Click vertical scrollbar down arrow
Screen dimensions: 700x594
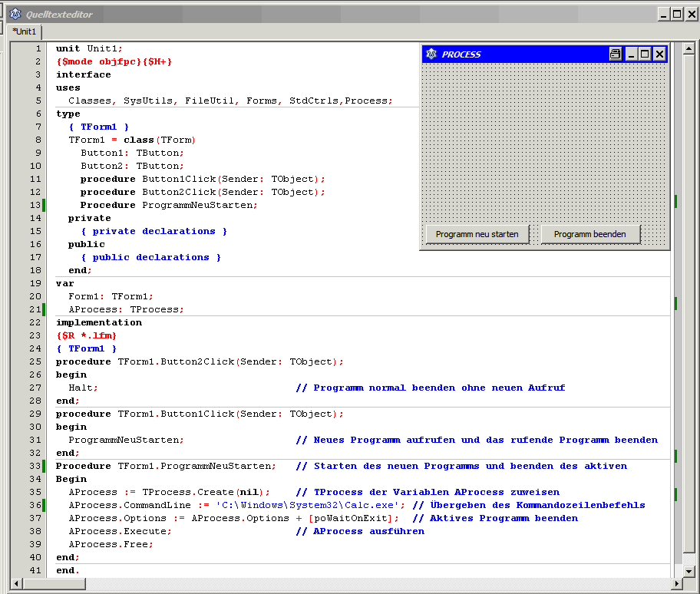[x=688, y=571]
